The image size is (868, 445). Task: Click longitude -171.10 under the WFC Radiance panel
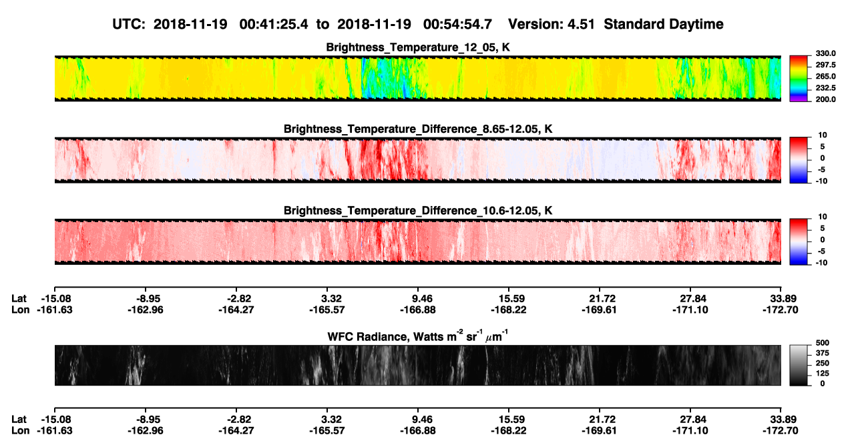coord(690,430)
